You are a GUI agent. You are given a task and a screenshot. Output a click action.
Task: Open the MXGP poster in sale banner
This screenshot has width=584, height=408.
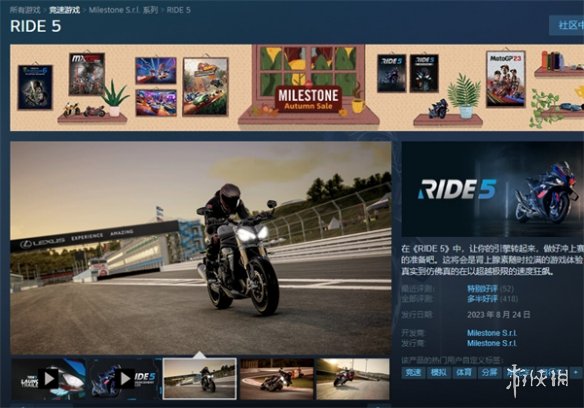click(87, 74)
